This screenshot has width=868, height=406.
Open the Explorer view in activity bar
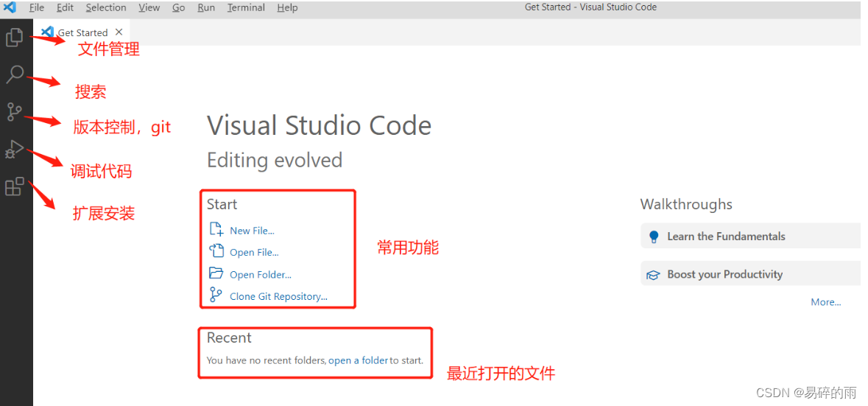(15, 38)
